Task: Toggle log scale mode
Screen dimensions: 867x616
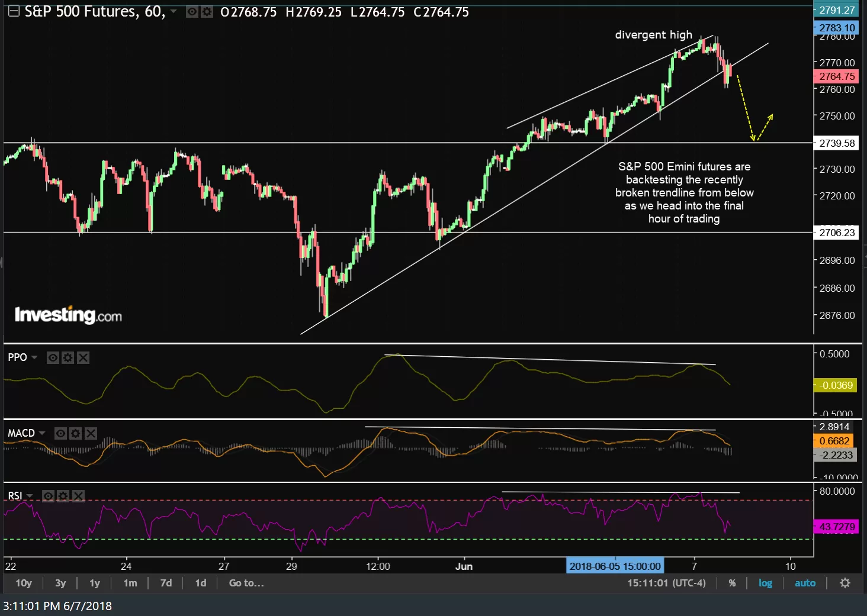Action: (765, 583)
